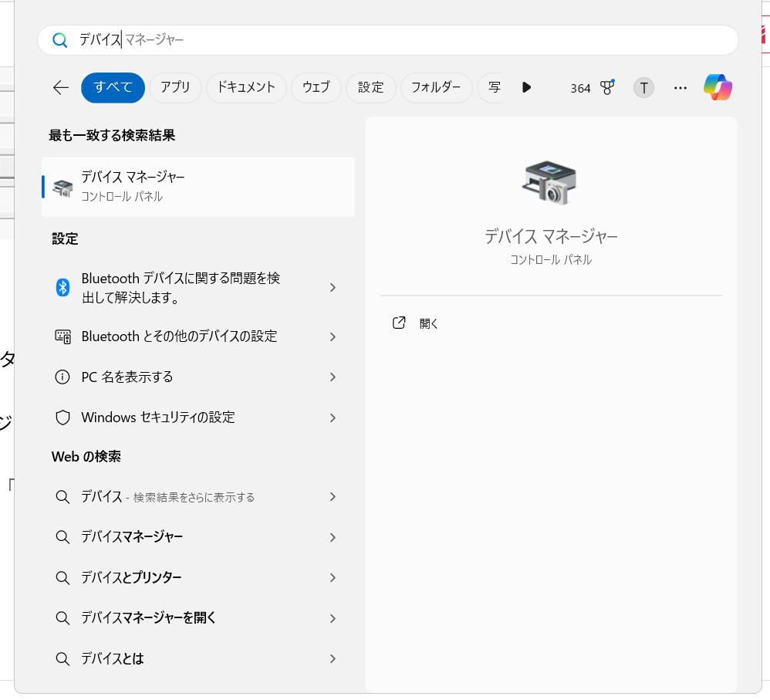This screenshot has width=770, height=700.
Task: Switch to the 設定 filter tab
Action: pyautogui.click(x=371, y=87)
